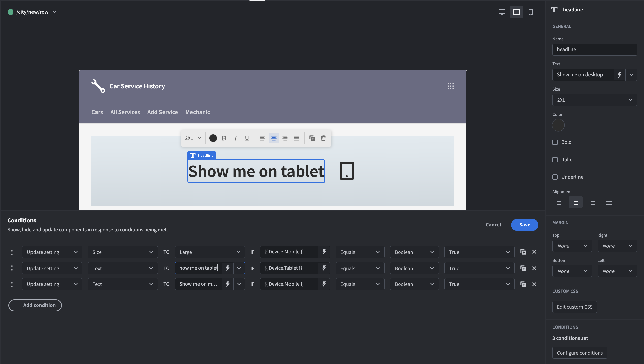Open text color picker in floating toolbar
This screenshot has width=644, height=364.
213,138
